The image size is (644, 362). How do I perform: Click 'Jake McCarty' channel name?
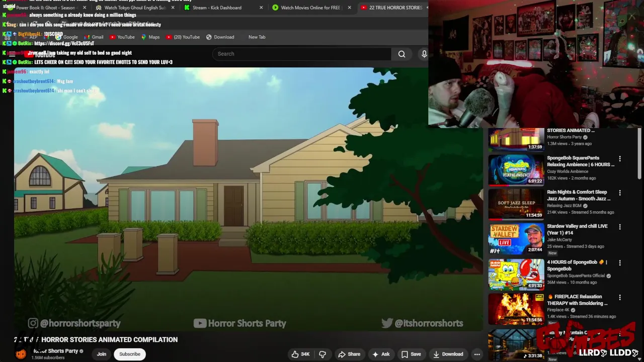pos(559,240)
